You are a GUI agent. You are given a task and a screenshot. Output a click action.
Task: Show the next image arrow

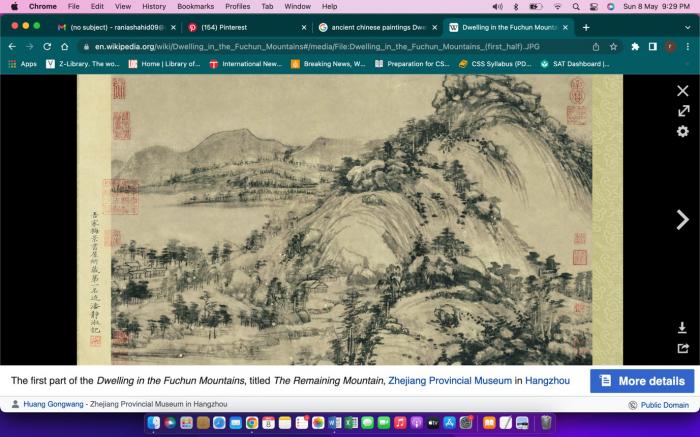(682, 220)
